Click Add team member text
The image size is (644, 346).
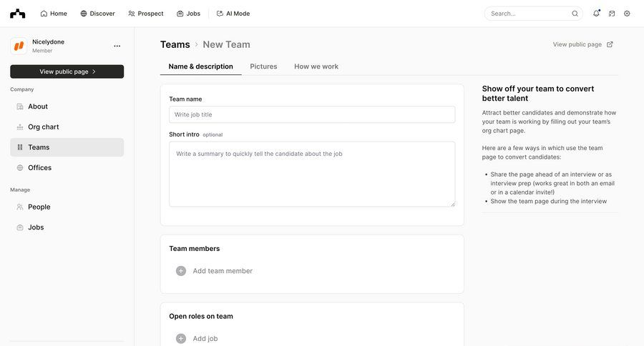coord(223,271)
